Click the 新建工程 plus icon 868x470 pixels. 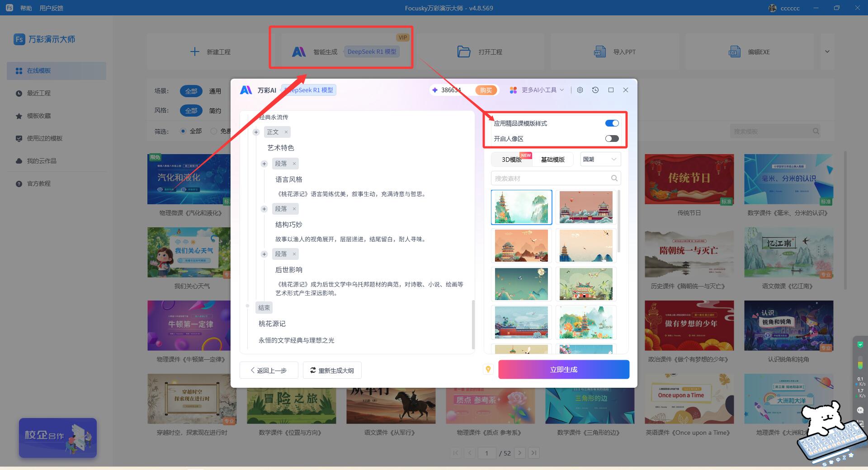194,52
